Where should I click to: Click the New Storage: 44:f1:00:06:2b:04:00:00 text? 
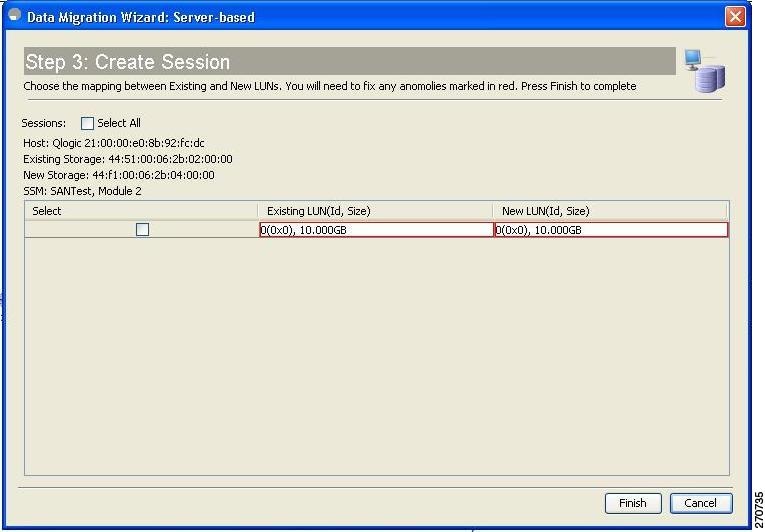point(119,175)
